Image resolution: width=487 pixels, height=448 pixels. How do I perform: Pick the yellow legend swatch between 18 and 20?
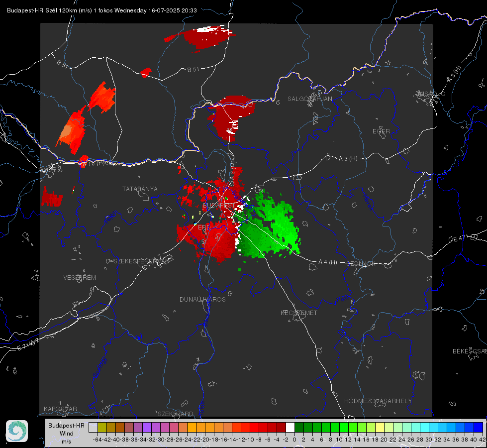click(380, 428)
